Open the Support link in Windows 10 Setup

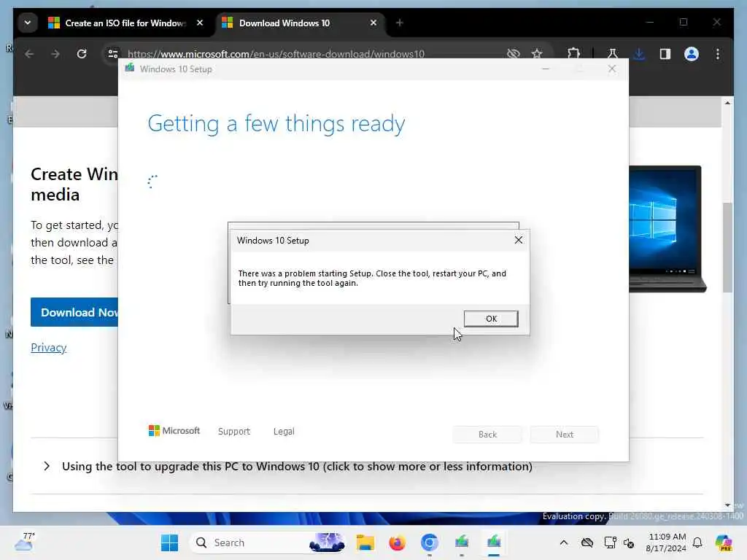(234, 431)
